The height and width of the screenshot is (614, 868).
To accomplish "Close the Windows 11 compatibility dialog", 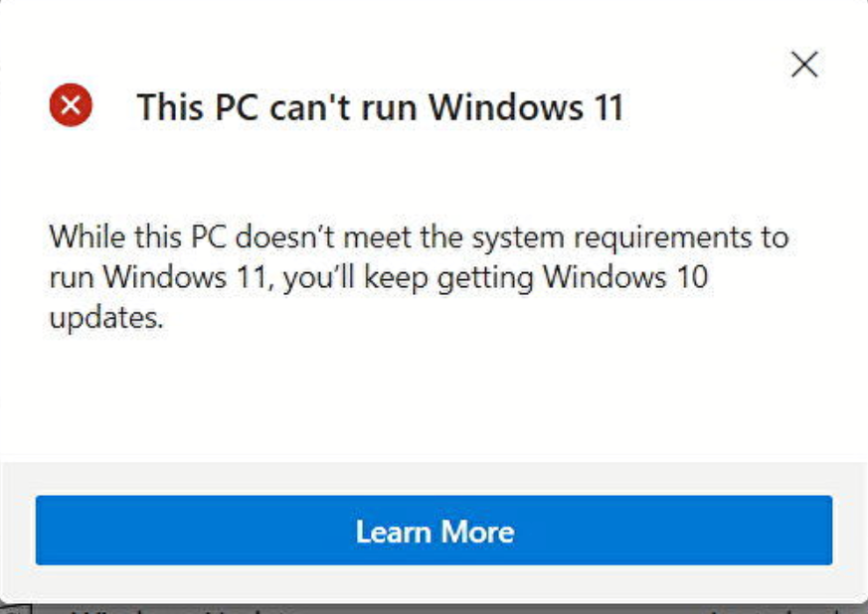I will pos(803,65).
